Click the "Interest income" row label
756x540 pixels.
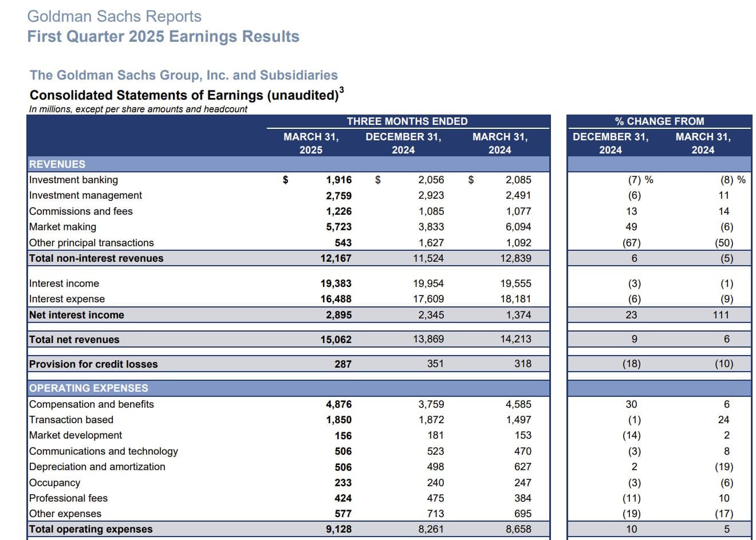[x=64, y=283]
